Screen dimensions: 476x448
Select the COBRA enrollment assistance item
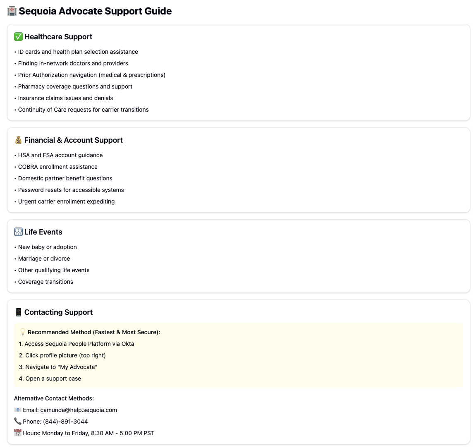click(57, 167)
